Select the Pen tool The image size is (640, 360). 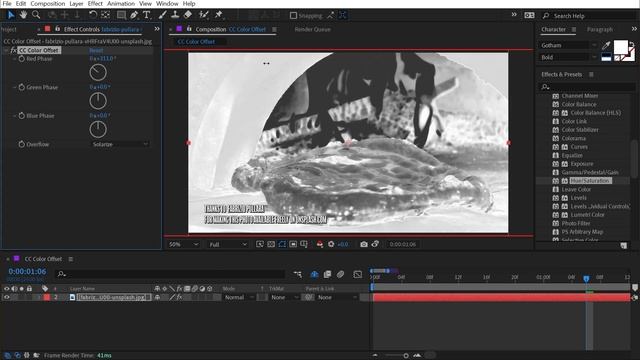134,15
